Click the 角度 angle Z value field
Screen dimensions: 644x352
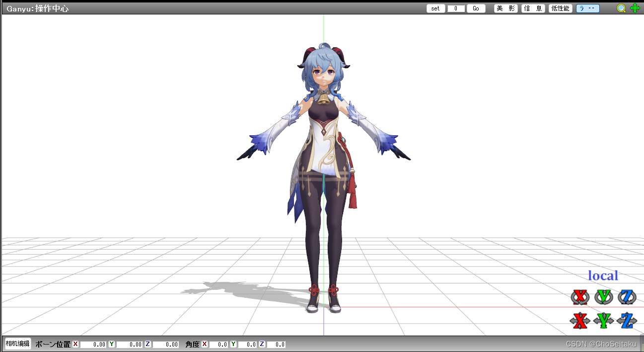[x=276, y=344]
